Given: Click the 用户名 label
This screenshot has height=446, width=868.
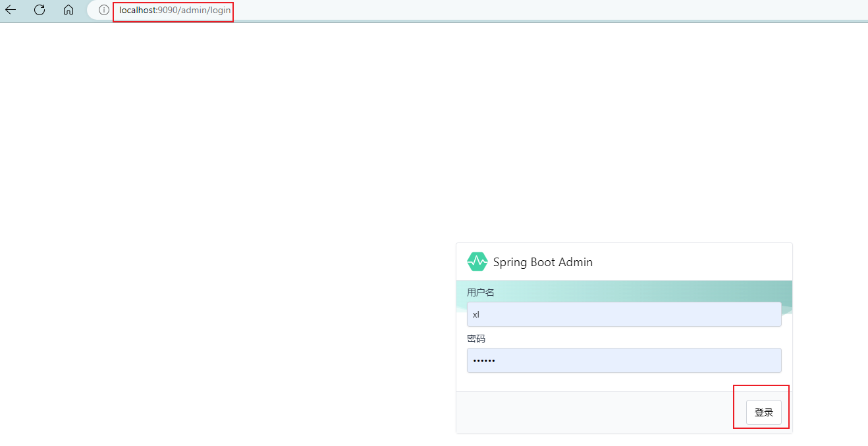Looking at the screenshot, I should tap(481, 293).
